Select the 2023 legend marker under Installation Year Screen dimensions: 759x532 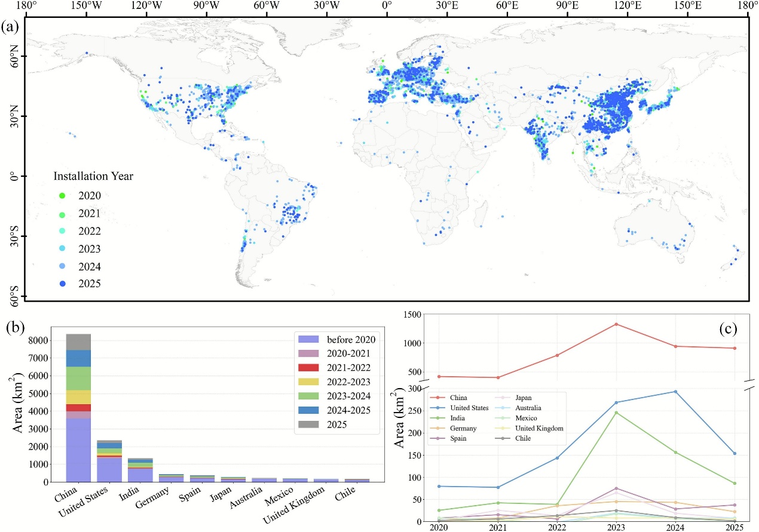click(x=62, y=249)
